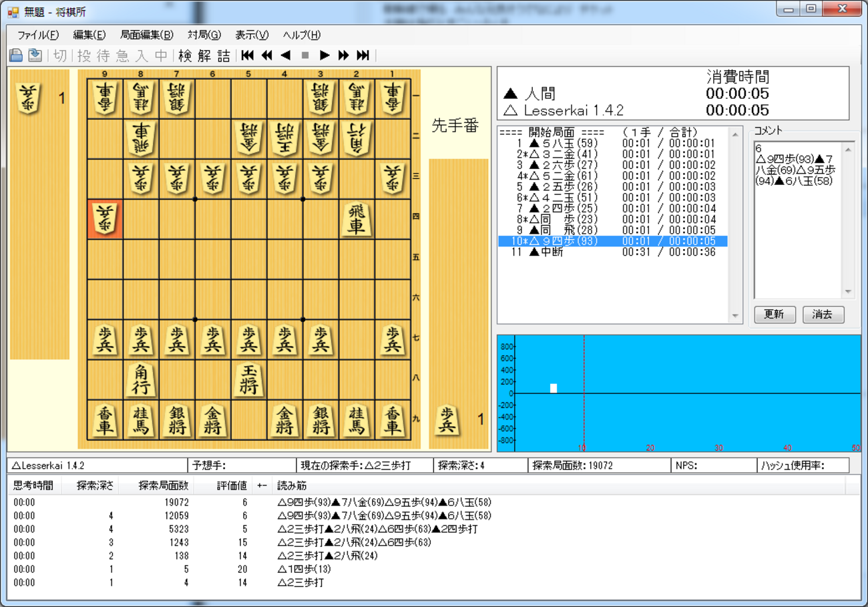Pick white's captured pawn at top left

click(29, 99)
